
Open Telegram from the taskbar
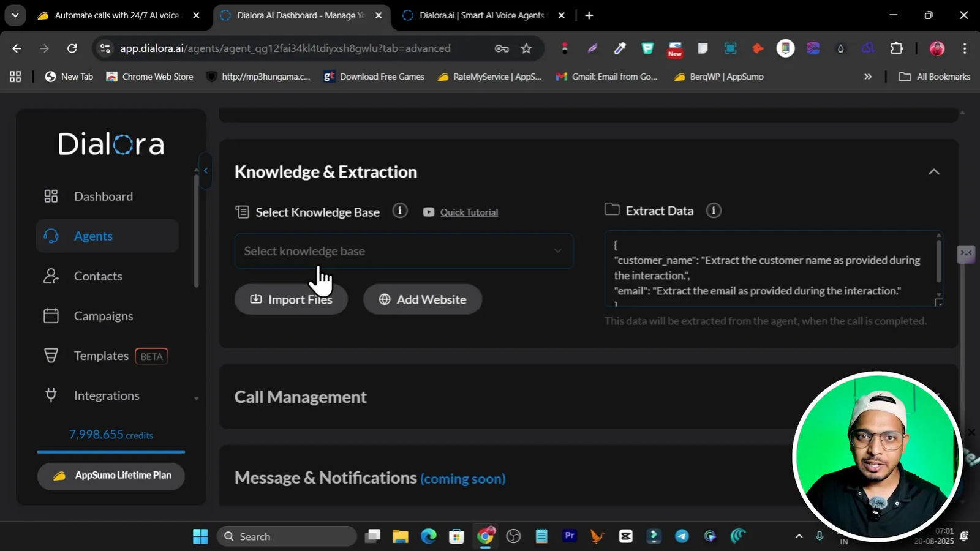click(x=682, y=536)
